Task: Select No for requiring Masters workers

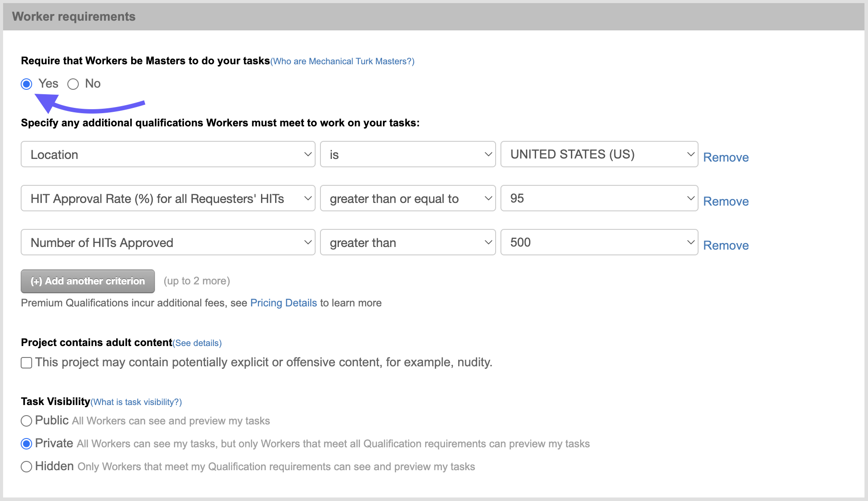Action: (x=73, y=84)
